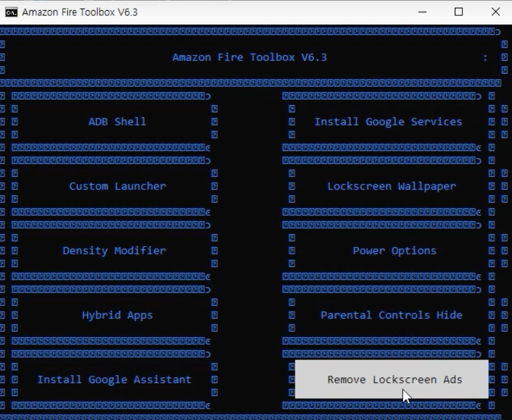The height and width of the screenshot is (420, 512).
Task: Select Install Google Services
Action: coord(388,122)
